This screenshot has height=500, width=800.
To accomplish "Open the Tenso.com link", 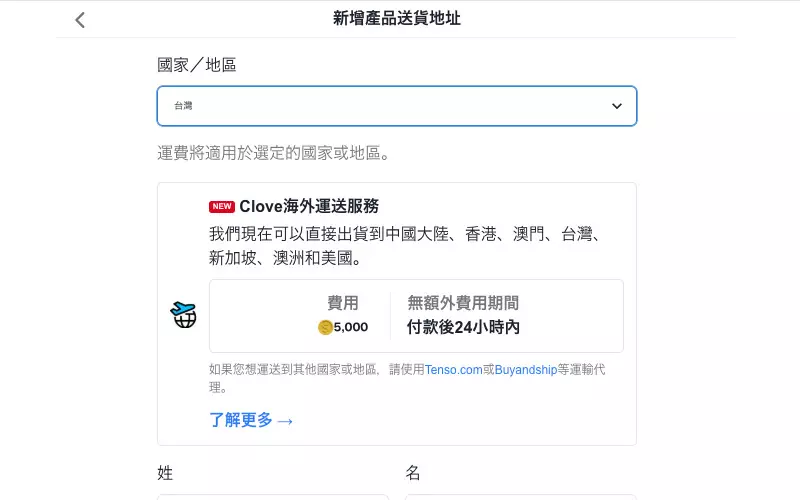I will click(454, 369).
